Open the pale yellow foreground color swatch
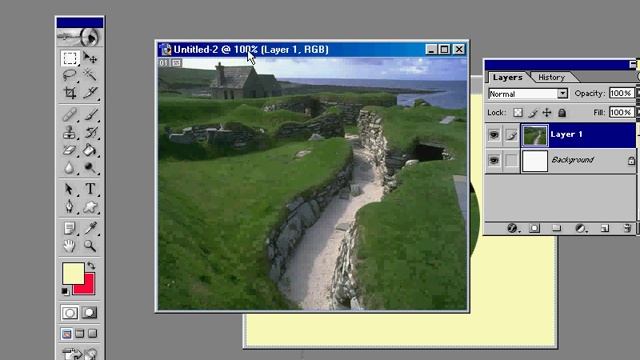640x360 pixels. 73,273
